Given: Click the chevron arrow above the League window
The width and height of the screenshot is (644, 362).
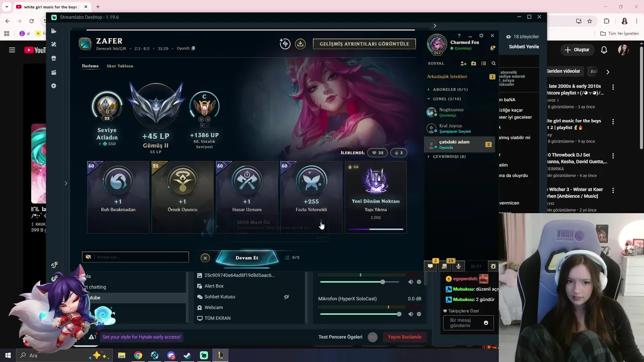Looking at the screenshot, I should click(435, 26).
